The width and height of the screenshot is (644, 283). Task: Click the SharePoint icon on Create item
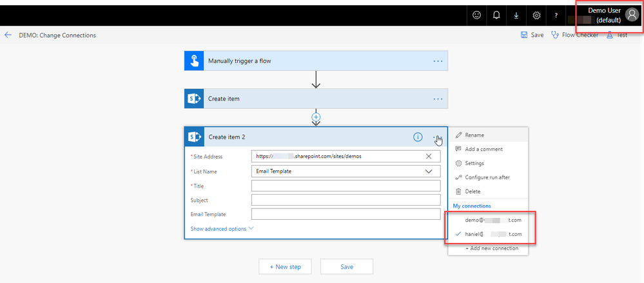coord(194,99)
